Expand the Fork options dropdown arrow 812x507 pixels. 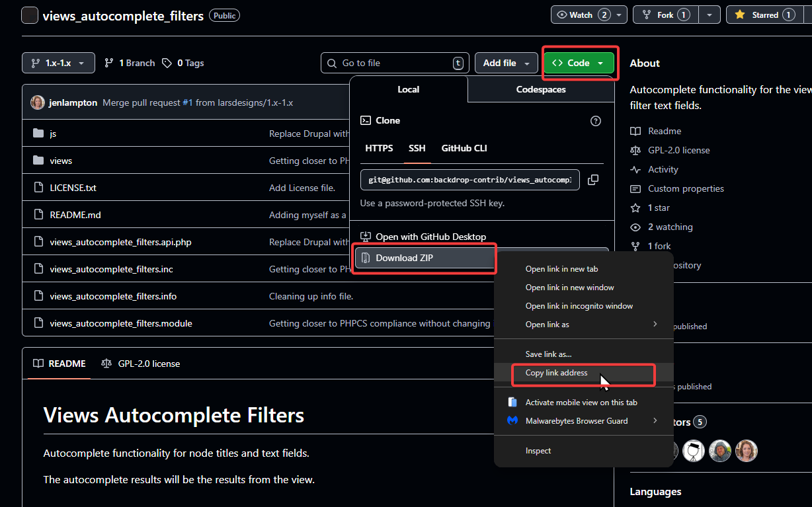coord(709,15)
